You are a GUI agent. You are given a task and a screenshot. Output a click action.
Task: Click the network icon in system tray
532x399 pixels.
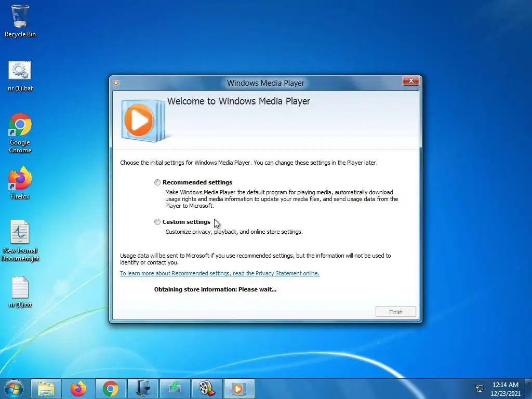[x=480, y=389]
